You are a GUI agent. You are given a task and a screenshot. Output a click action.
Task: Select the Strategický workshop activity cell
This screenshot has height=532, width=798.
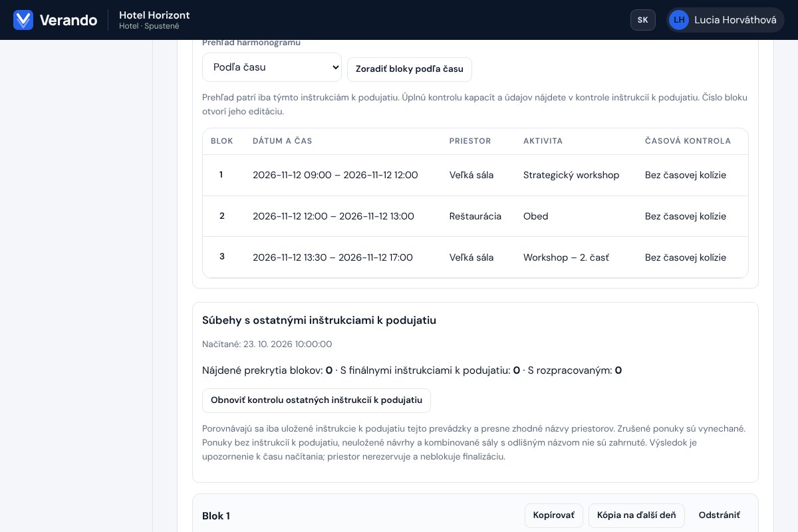pyautogui.click(x=571, y=175)
